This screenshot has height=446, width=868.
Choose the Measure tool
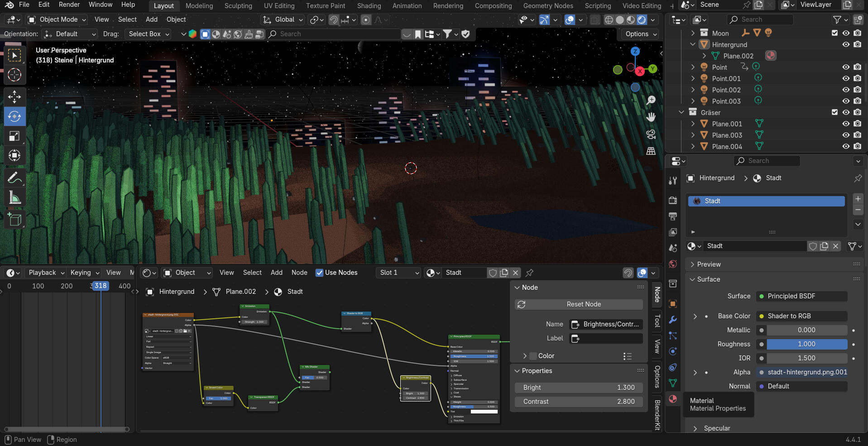[14, 198]
